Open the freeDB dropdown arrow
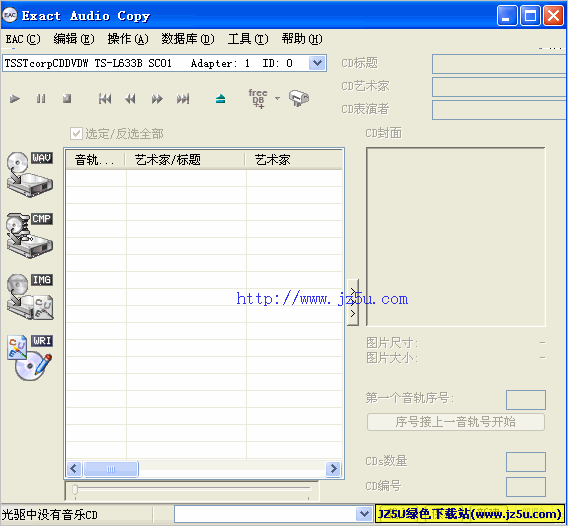This screenshot has height=526, width=568. 277,98
